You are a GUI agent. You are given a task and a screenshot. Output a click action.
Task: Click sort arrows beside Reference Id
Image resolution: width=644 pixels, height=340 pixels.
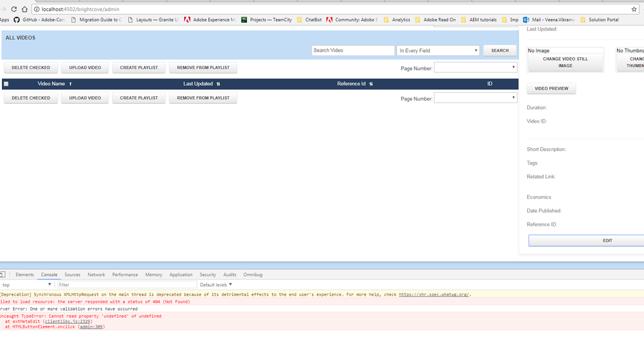[371, 84]
